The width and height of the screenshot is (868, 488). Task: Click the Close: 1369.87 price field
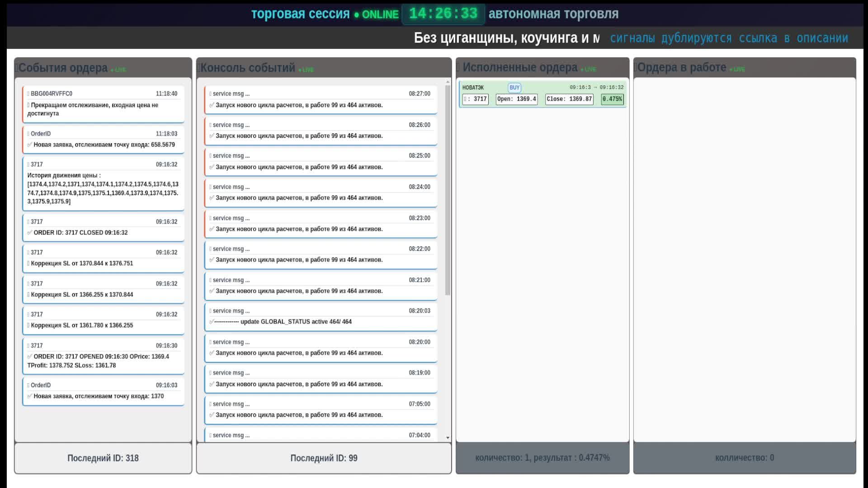tap(569, 99)
